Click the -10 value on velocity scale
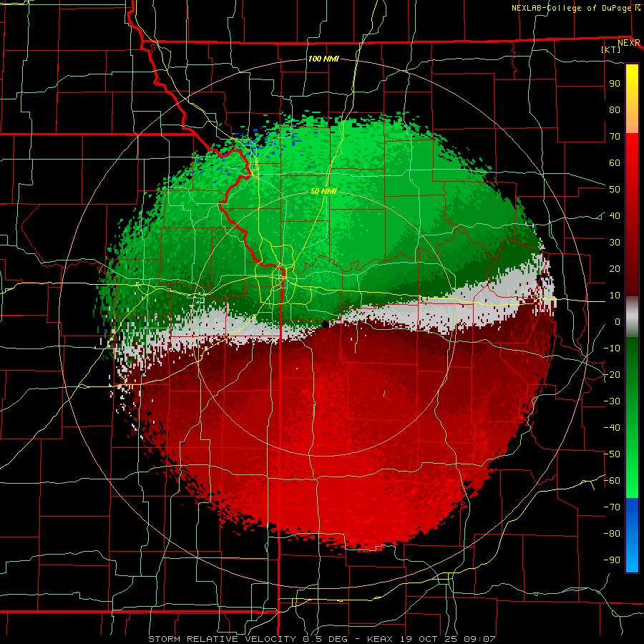Screen dimensions: 644x644 [612, 348]
